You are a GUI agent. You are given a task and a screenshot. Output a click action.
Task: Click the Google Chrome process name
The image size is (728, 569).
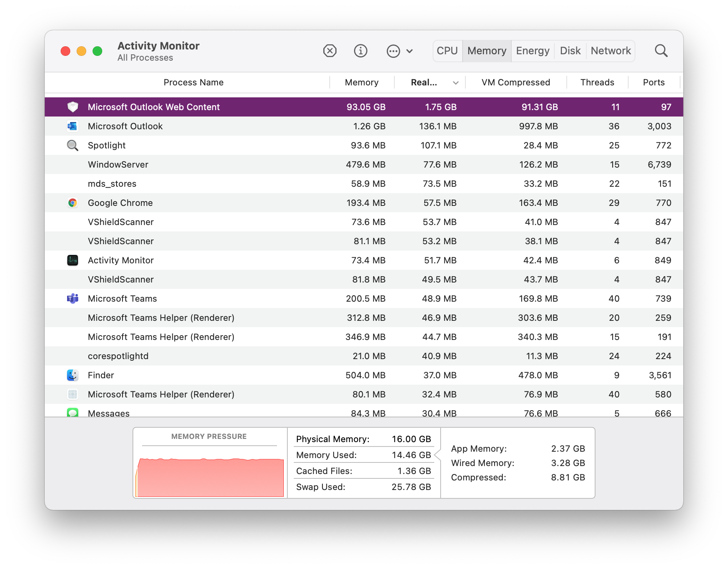(120, 203)
